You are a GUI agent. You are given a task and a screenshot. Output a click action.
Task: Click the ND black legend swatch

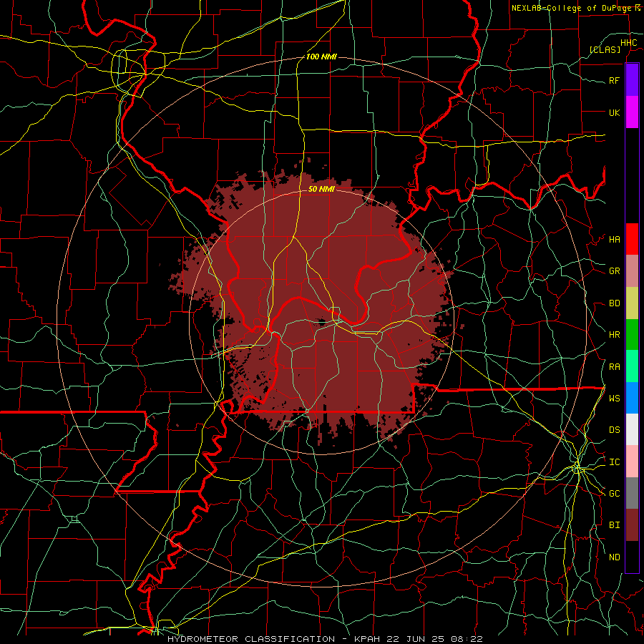pyautogui.click(x=632, y=557)
